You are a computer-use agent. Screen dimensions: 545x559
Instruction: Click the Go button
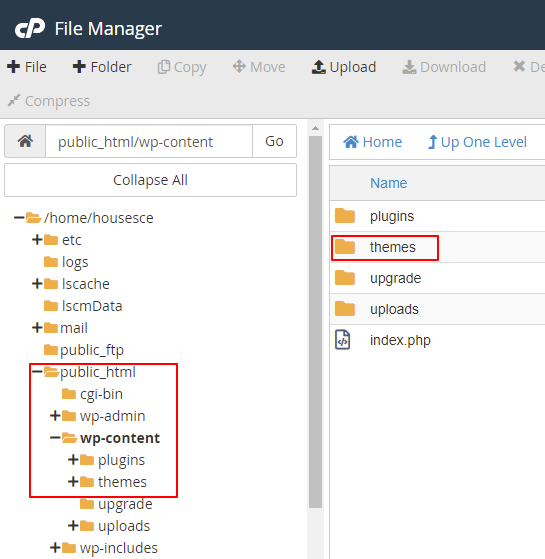(274, 141)
